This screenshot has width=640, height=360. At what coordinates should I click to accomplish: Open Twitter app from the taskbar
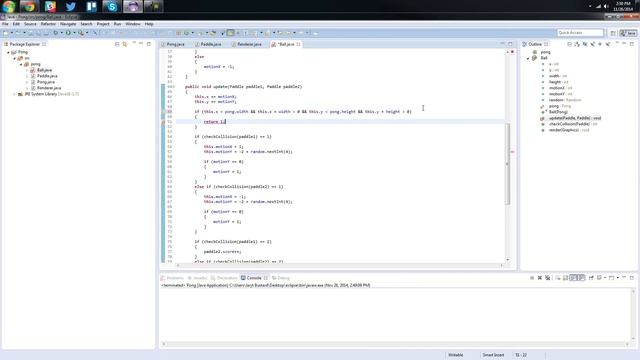[71, 6]
